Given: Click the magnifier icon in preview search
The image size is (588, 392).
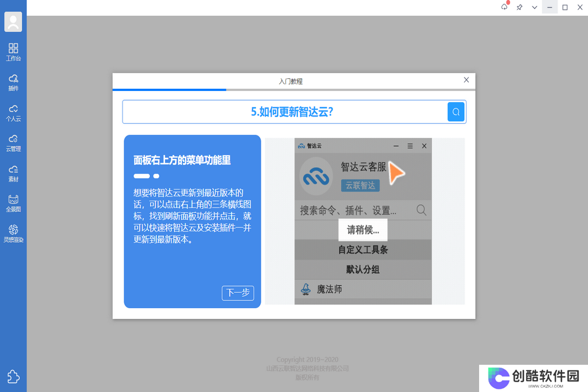Looking at the screenshot, I should pos(421,210).
